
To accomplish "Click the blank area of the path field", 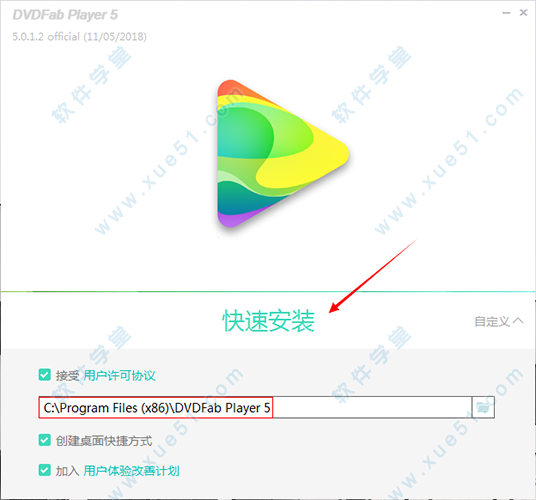I will click(372, 407).
